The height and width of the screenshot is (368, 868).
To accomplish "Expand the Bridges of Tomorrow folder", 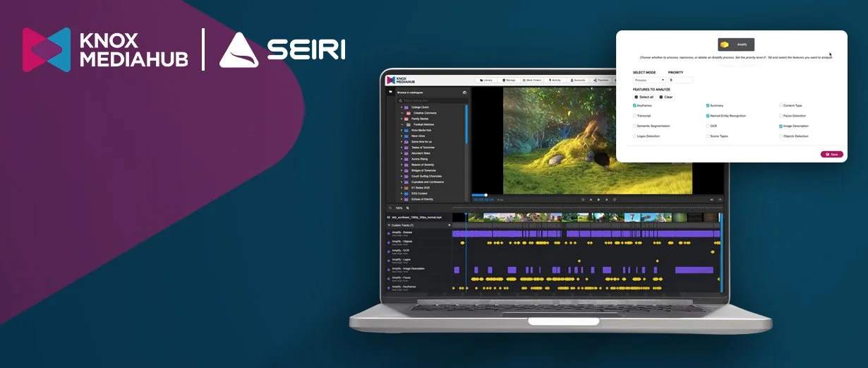I will pos(402,170).
